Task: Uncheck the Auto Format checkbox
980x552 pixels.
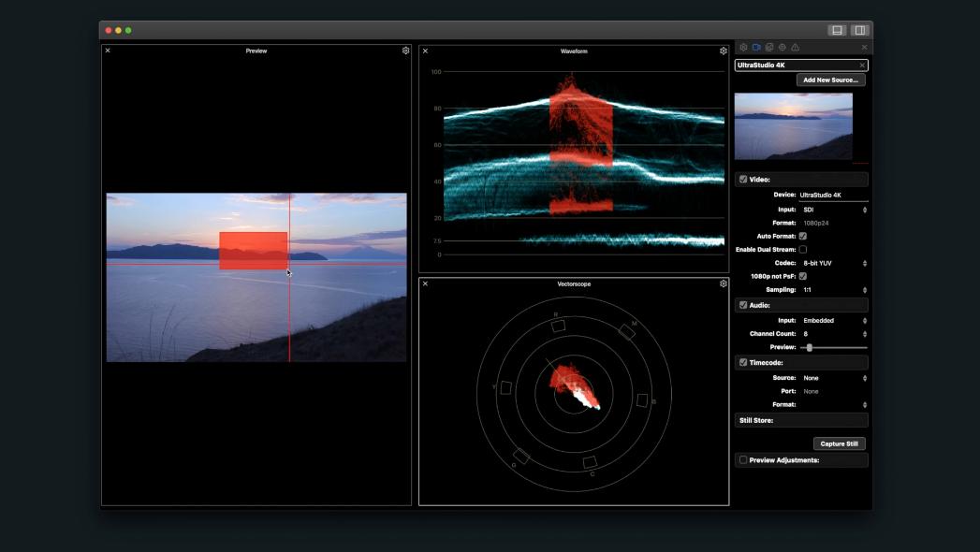Action: click(x=803, y=237)
